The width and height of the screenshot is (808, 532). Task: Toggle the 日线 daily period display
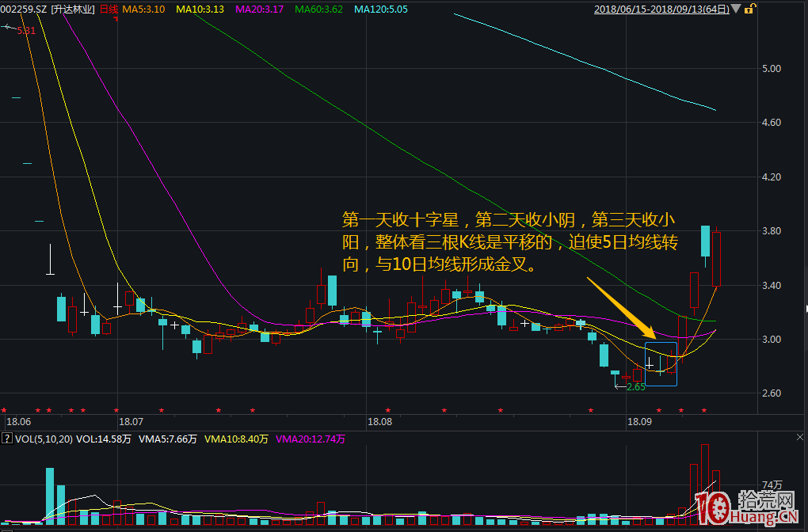[107, 8]
